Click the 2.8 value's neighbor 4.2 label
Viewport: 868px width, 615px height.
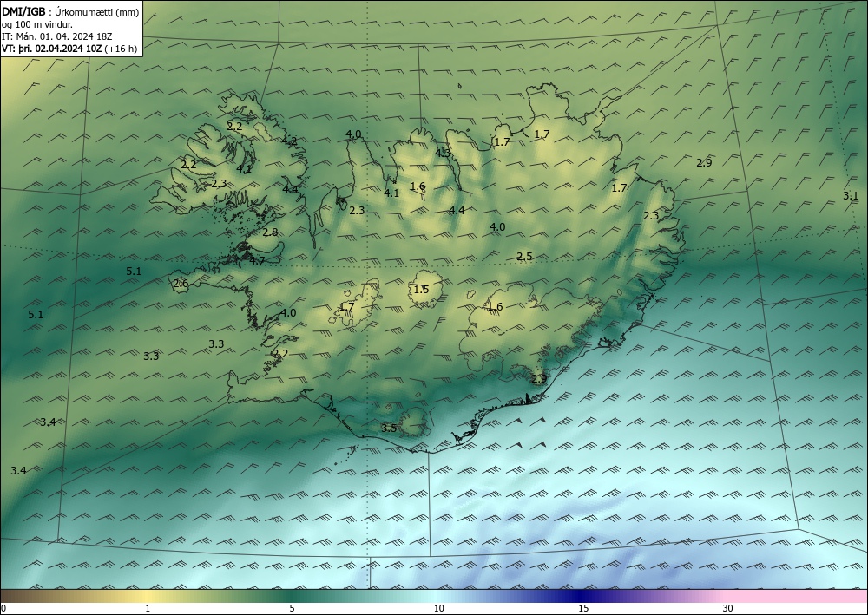[x=289, y=141]
